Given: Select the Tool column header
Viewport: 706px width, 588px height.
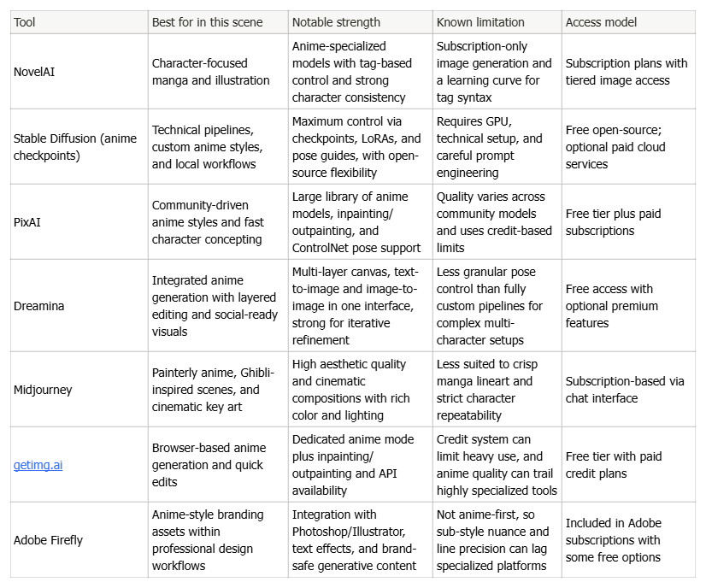Looking at the screenshot, I should tap(79, 22).
